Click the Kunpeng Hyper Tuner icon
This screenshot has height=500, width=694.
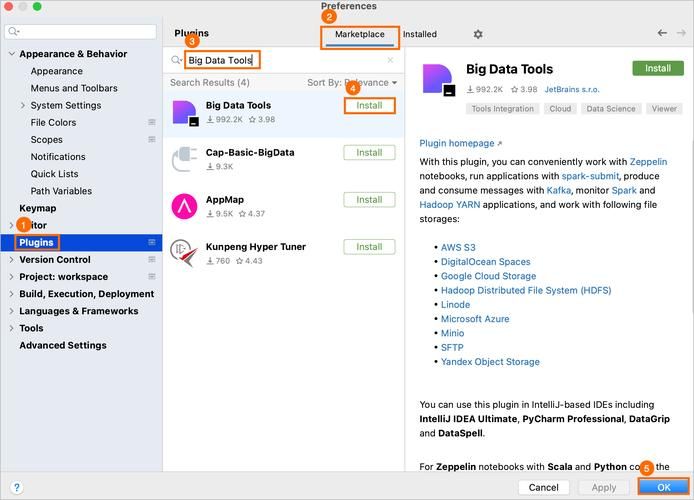coord(184,253)
